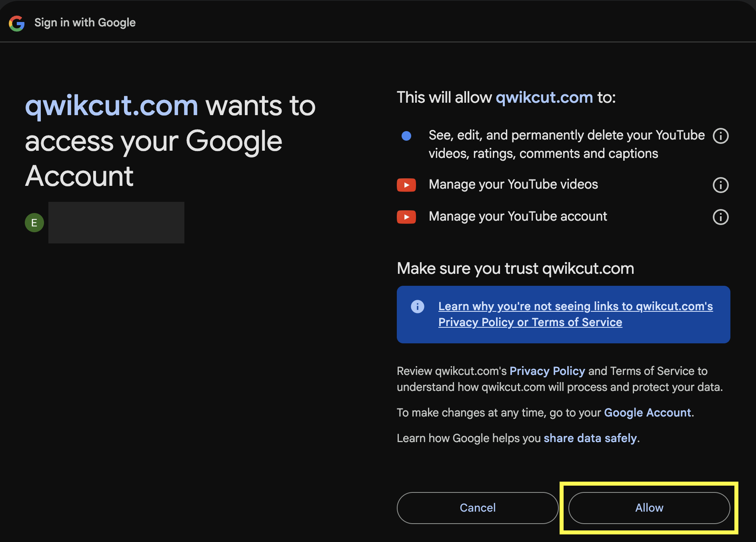Show info for Manage your YouTube videos
This screenshot has width=756, height=542.
[720, 185]
